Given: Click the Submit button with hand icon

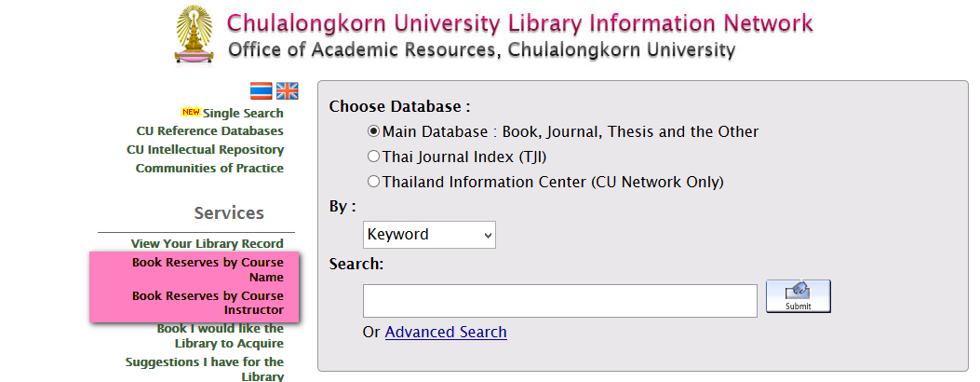Looking at the screenshot, I should [799, 296].
